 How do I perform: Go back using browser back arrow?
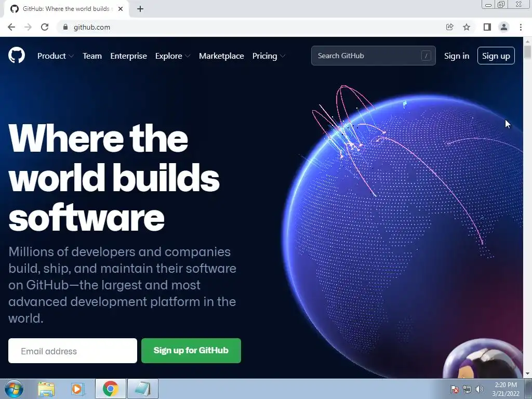[x=11, y=27]
